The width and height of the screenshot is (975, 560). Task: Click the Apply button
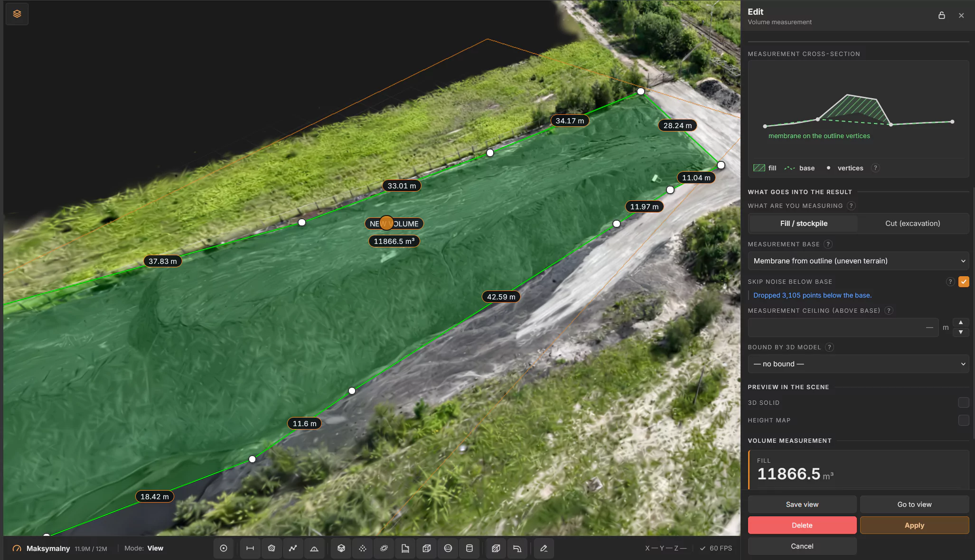pyautogui.click(x=914, y=525)
